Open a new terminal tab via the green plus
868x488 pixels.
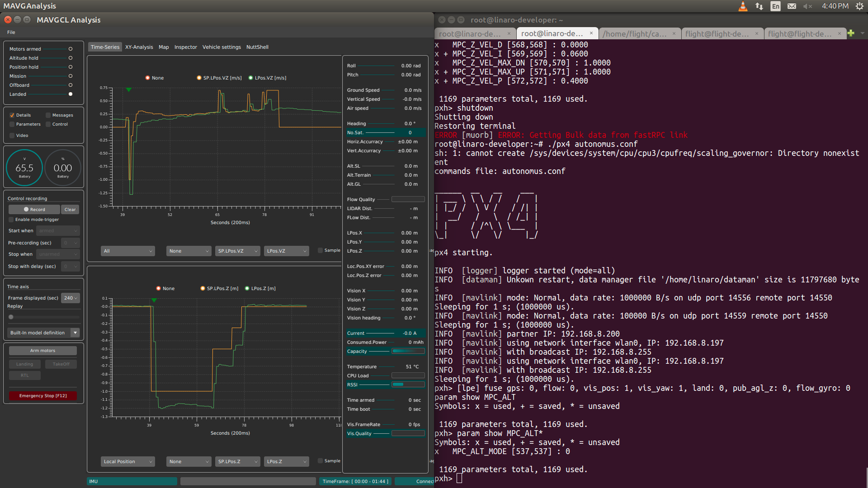(x=851, y=33)
